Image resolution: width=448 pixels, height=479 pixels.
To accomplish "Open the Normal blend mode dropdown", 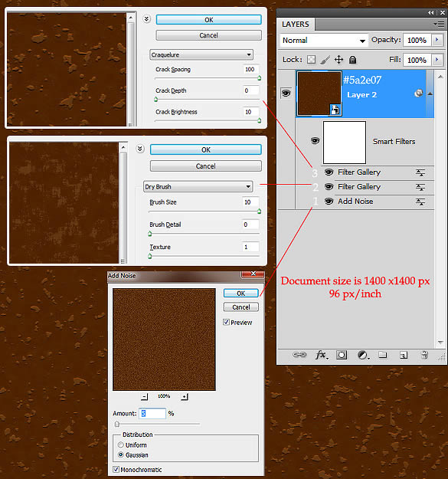I will (x=324, y=41).
